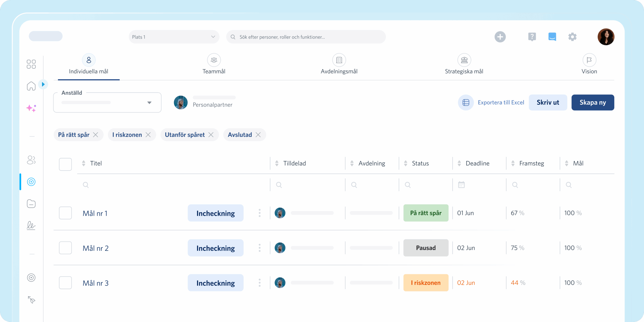Expand sidebar with the blue arrow toggle
Viewport: 644px width, 322px height.
[43, 84]
